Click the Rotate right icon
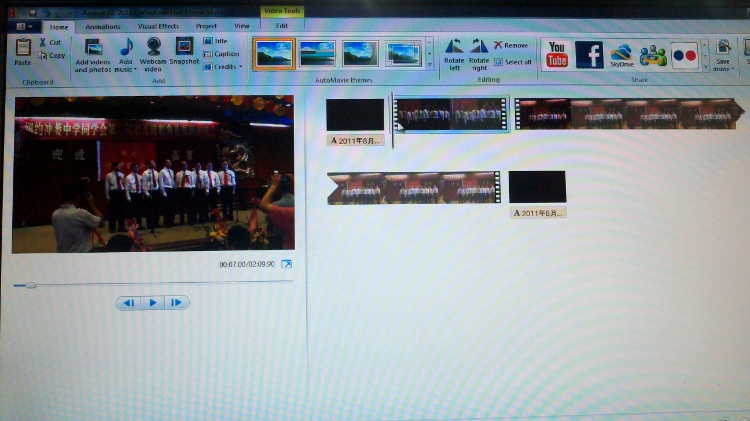Viewport: 750px width, 421px height. (479, 52)
